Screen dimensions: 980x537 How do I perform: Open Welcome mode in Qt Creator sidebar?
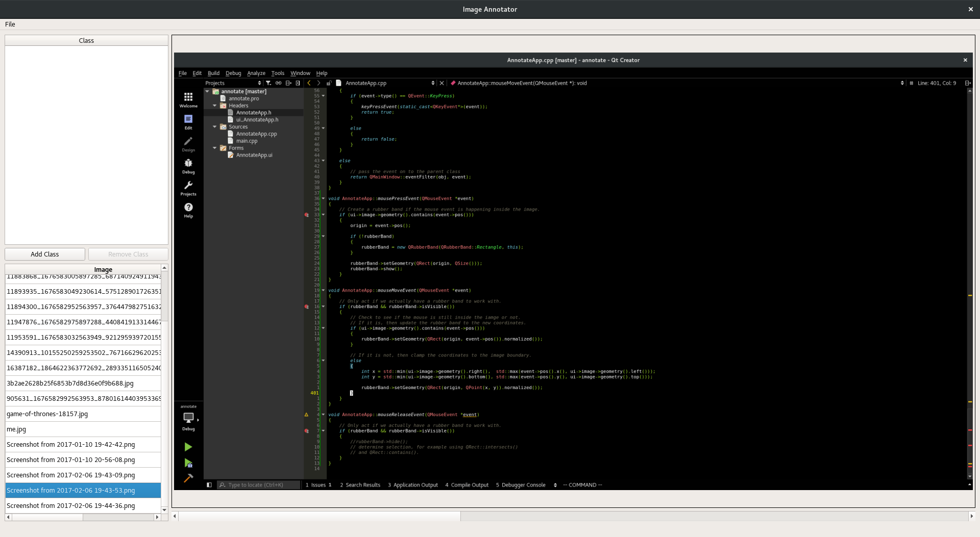tap(188, 99)
